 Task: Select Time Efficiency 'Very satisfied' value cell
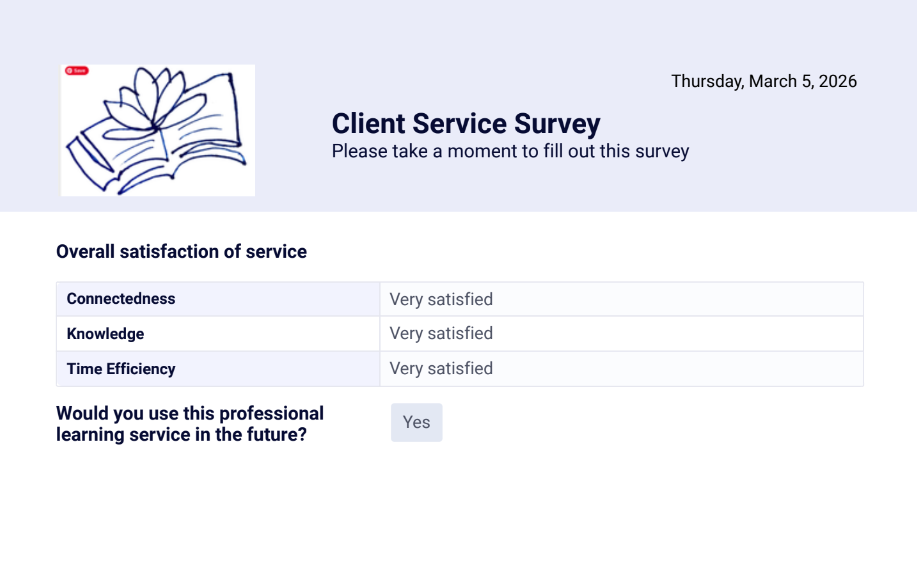622,369
